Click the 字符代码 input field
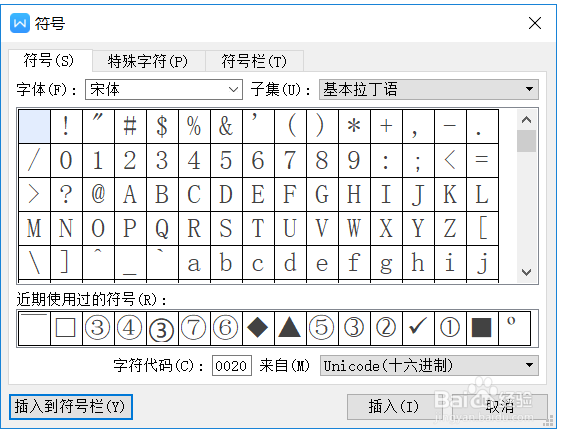The width and height of the screenshot is (566, 437). coord(232,366)
